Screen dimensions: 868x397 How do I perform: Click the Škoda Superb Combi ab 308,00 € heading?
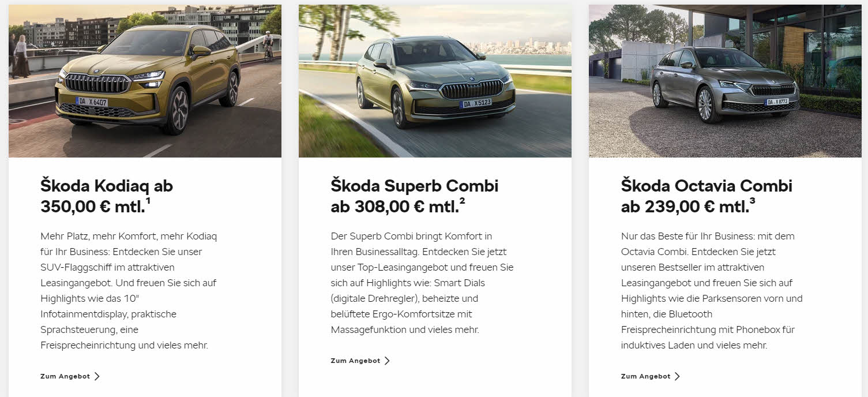pos(415,196)
